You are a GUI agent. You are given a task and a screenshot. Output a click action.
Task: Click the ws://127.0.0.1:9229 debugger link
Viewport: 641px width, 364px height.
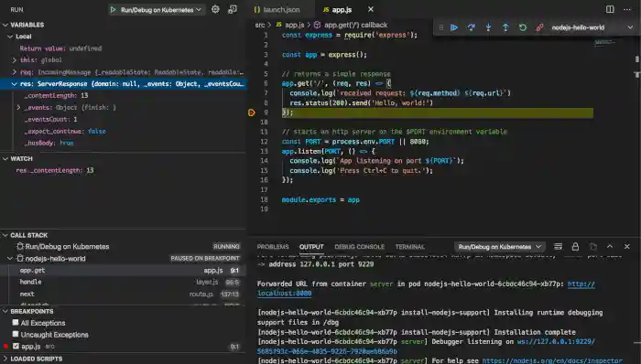point(556,341)
